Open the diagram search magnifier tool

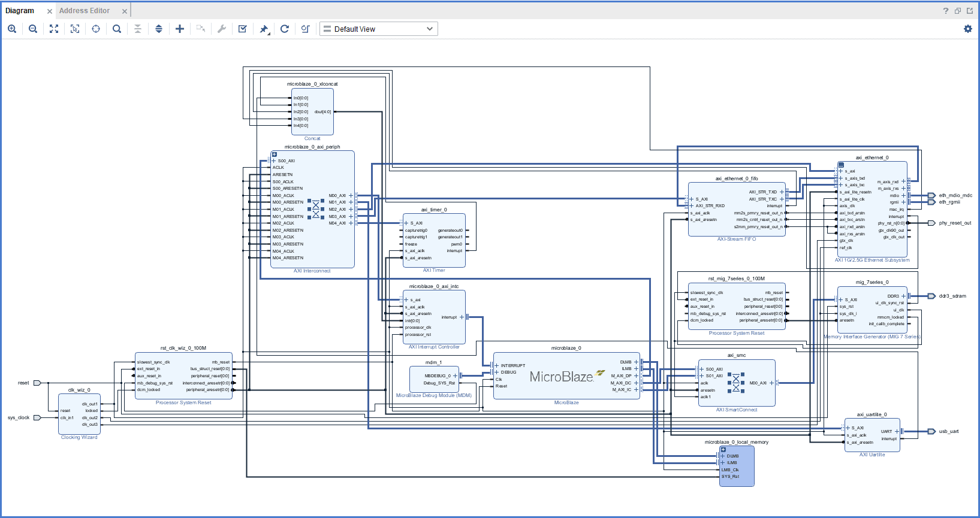point(117,29)
